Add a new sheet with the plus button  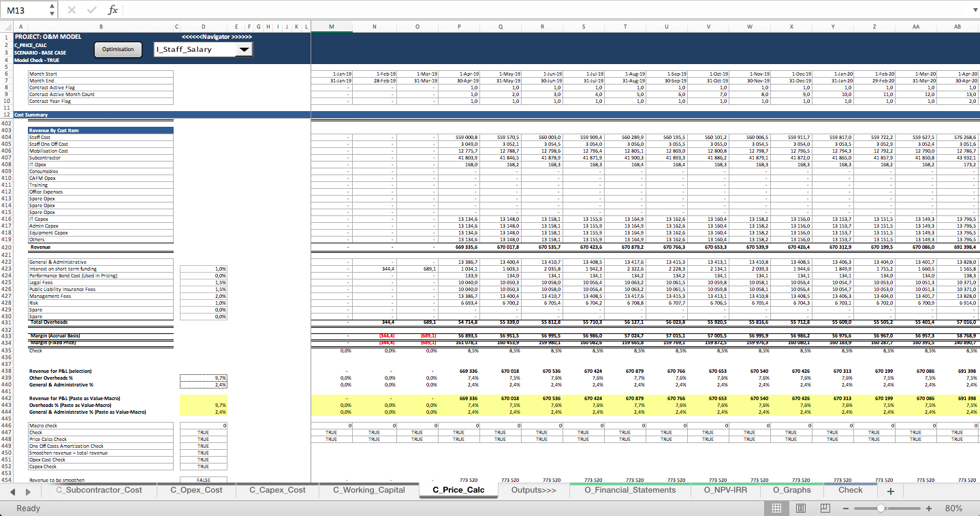(x=890, y=490)
